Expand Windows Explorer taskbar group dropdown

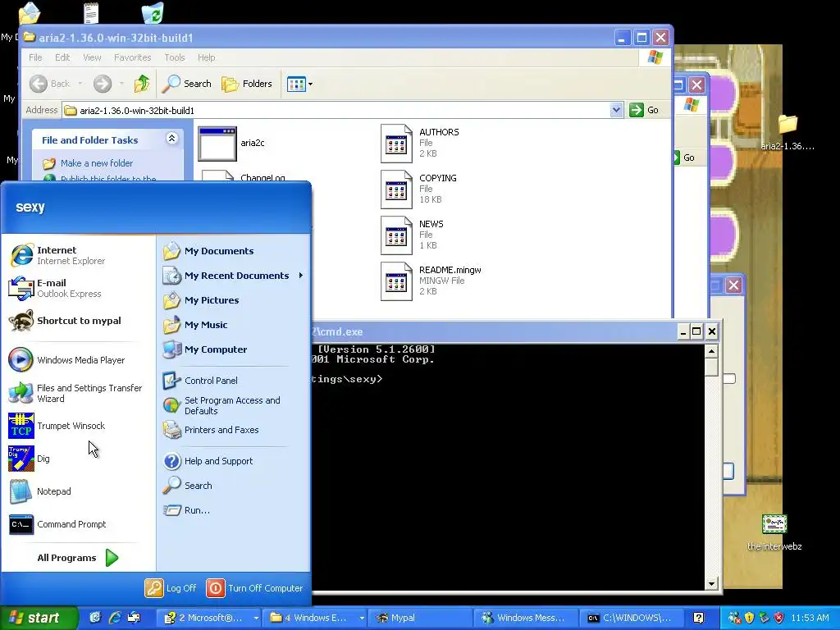(362, 618)
